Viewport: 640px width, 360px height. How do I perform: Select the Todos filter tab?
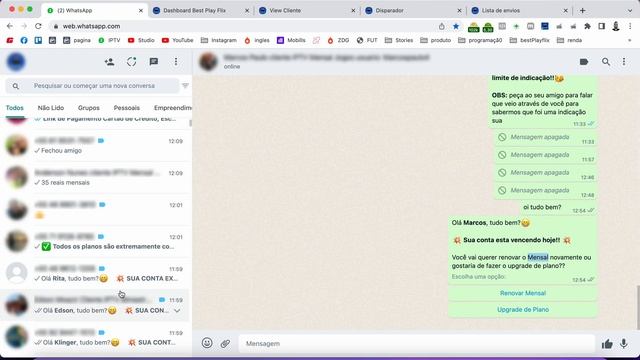click(x=15, y=108)
